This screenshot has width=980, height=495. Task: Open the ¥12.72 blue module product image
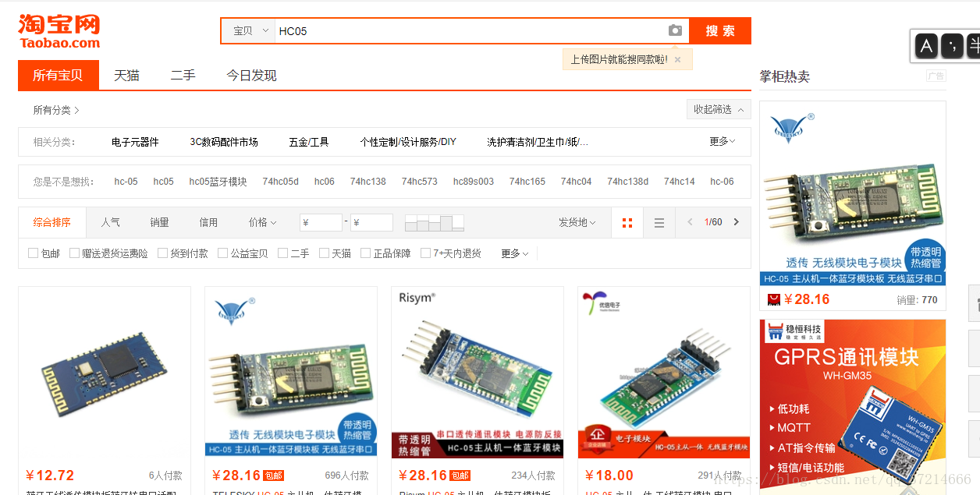[x=105, y=372]
